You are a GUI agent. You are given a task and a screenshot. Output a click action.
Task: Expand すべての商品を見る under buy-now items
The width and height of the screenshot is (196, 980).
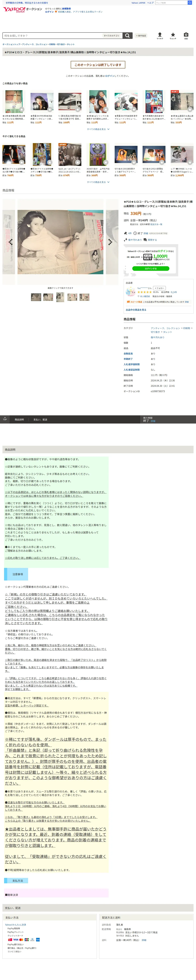click(x=98, y=182)
